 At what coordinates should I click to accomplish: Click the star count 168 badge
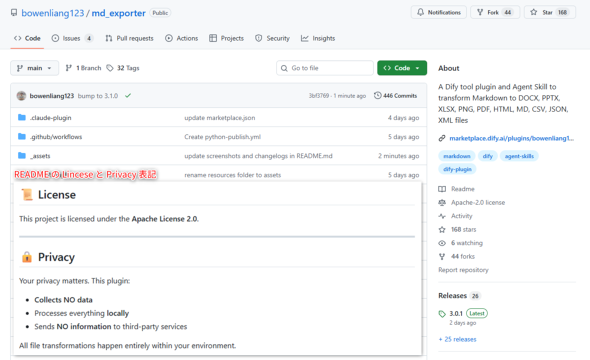tap(562, 12)
